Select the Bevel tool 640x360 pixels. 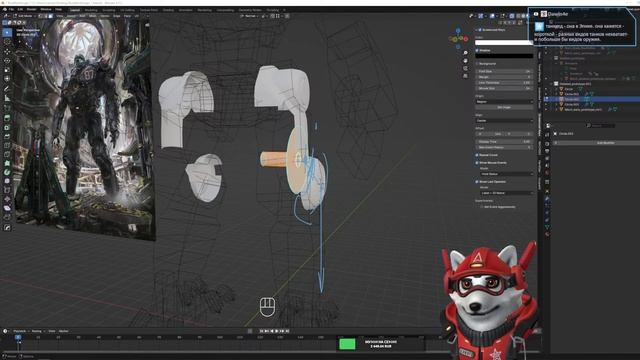coord(7,136)
